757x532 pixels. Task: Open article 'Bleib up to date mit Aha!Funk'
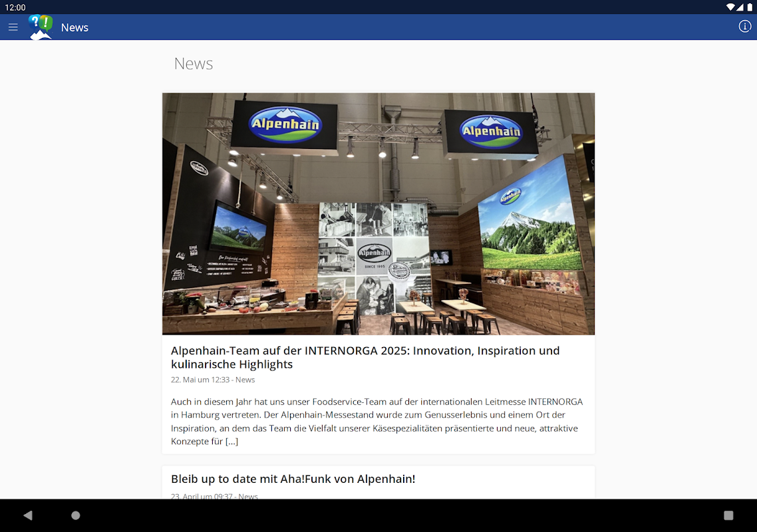tap(293, 479)
